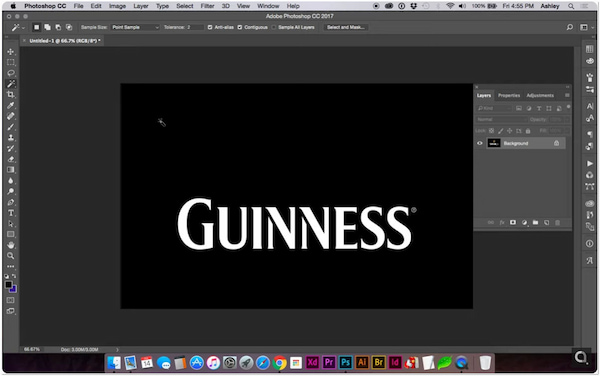Open the Sample Size dropdown

tap(135, 27)
